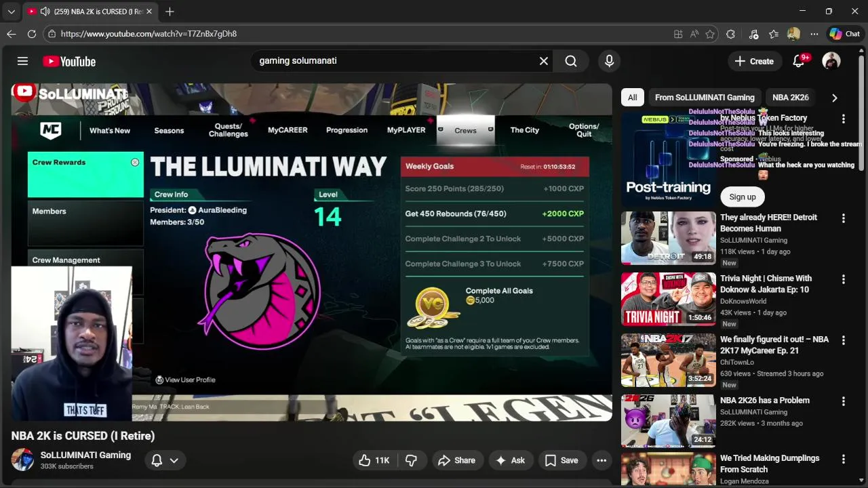Open Trivia Night Chisme With Doknow title
The height and width of the screenshot is (488, 868).
(766, 284)
